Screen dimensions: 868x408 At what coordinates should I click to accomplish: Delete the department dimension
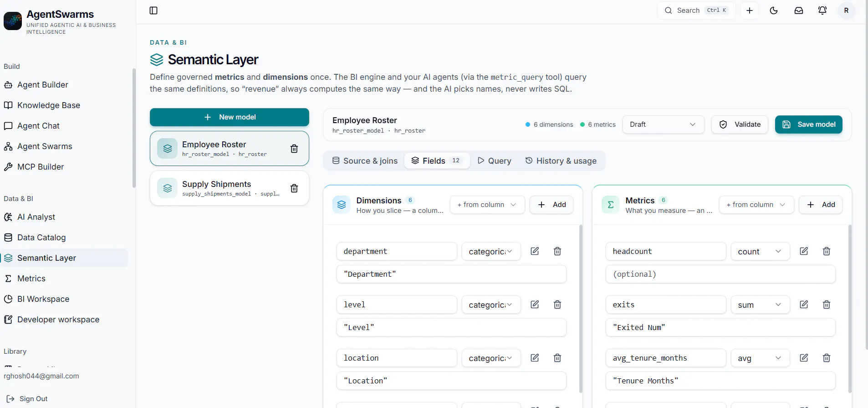pyautogui.click(x=557, y=251)
